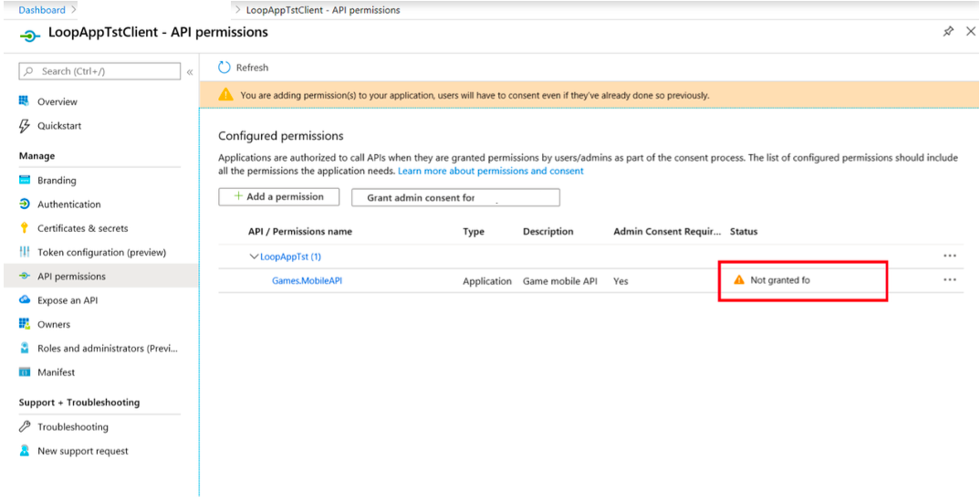Click the Refresh button label
The width and height of the screenshot is (980, 503).
252,68
